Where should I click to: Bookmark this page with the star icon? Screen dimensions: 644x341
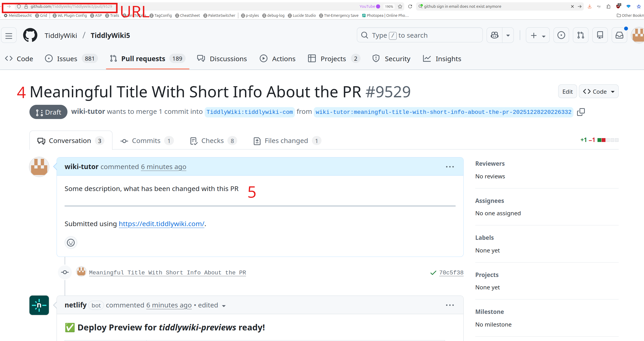pyautogui.click(x=400, y=6)
